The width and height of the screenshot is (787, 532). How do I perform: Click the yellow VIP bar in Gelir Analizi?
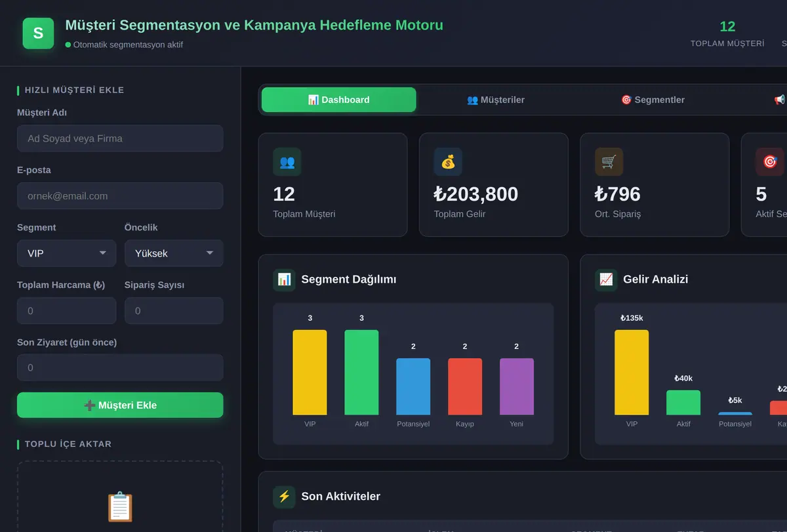point(632,373)
